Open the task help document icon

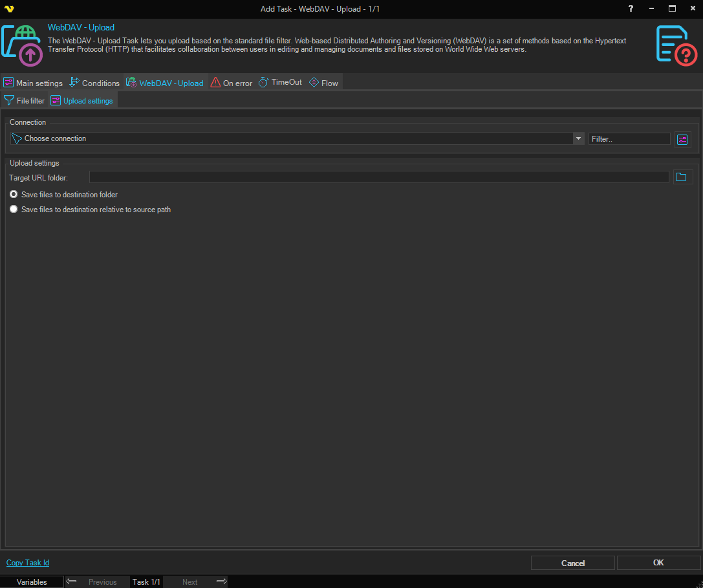click(x=676, y=45)
